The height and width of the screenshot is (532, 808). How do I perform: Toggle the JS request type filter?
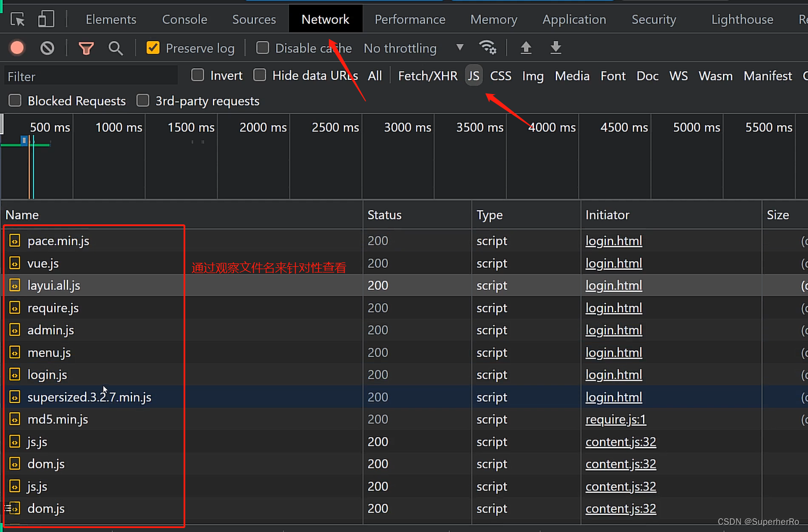click(x=474, y=76)
